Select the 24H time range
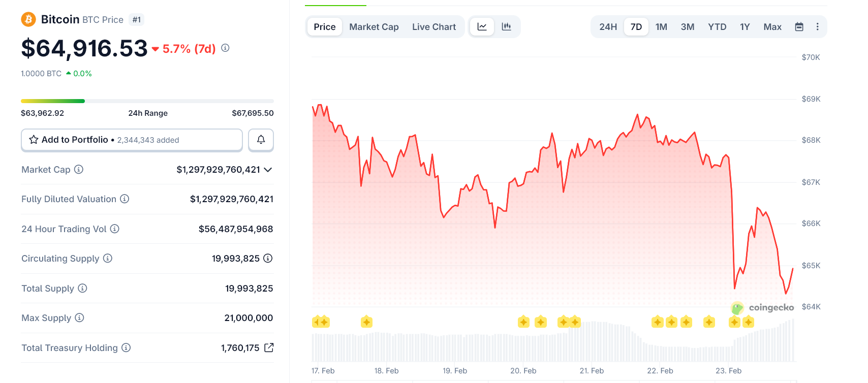Image resolution: width=868 pixels, height=383 pixels. pyautogui.click(x=608, y=27)
